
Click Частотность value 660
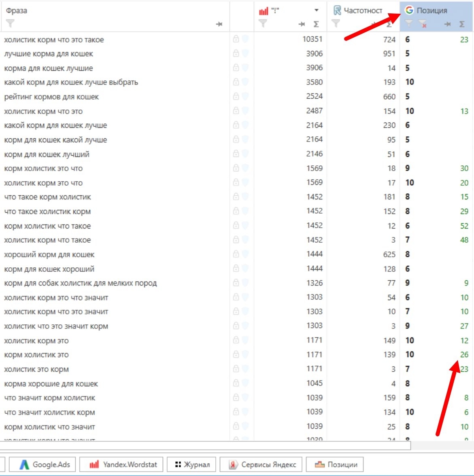389,97
